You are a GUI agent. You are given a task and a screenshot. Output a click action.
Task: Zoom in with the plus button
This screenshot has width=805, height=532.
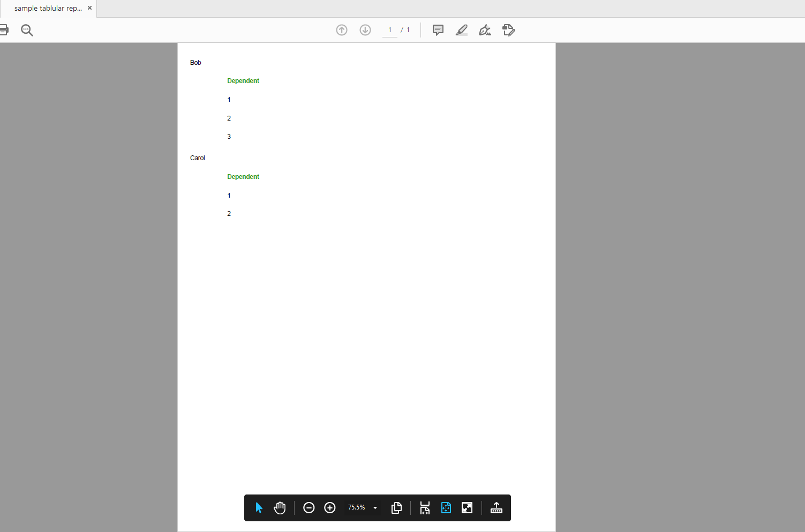(x=330, y=508)
